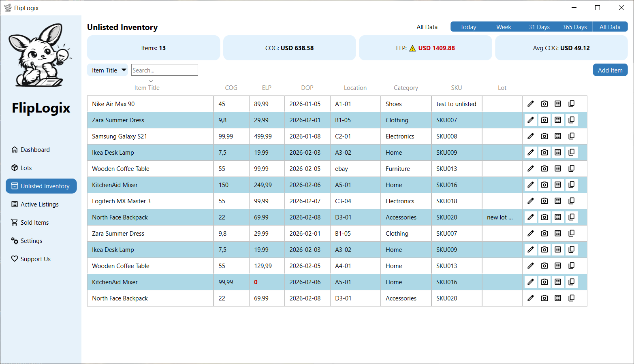This screenshot has width=634, height=364.
Task: Open Support Us link in sidebar
Action: pyautogui.click(x=35, y=259)
